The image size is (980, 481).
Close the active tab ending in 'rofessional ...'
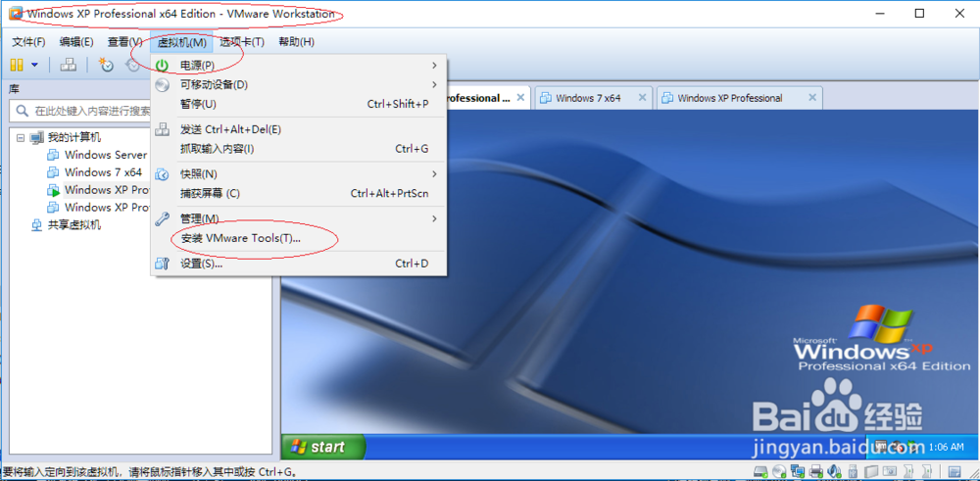(x=520, y=98)
